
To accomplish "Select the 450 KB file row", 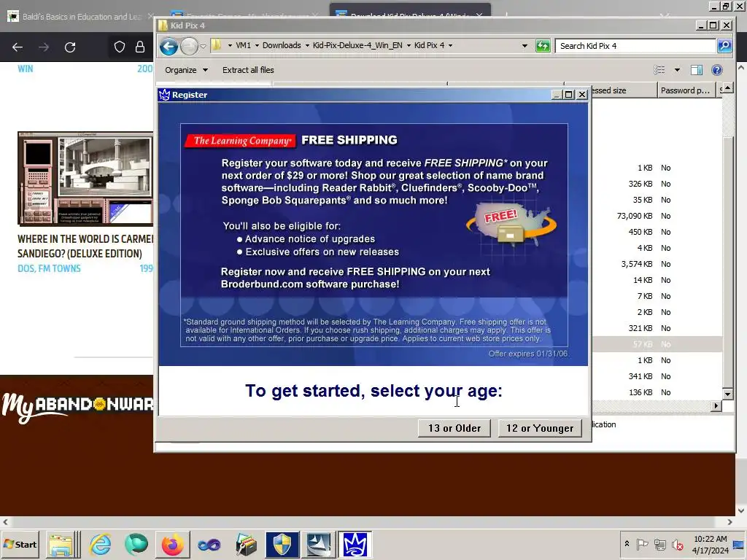I will click(657, 232).
